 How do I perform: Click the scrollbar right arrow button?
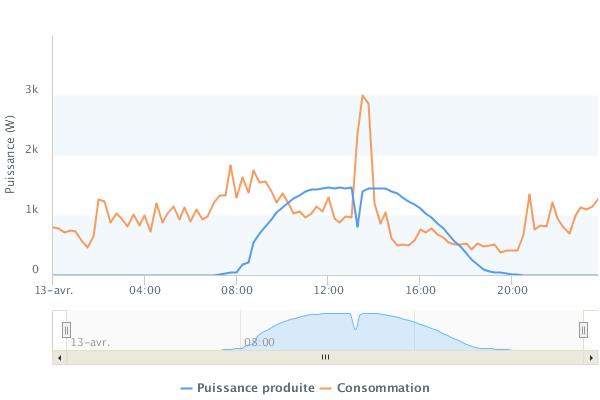click(591, 356)
